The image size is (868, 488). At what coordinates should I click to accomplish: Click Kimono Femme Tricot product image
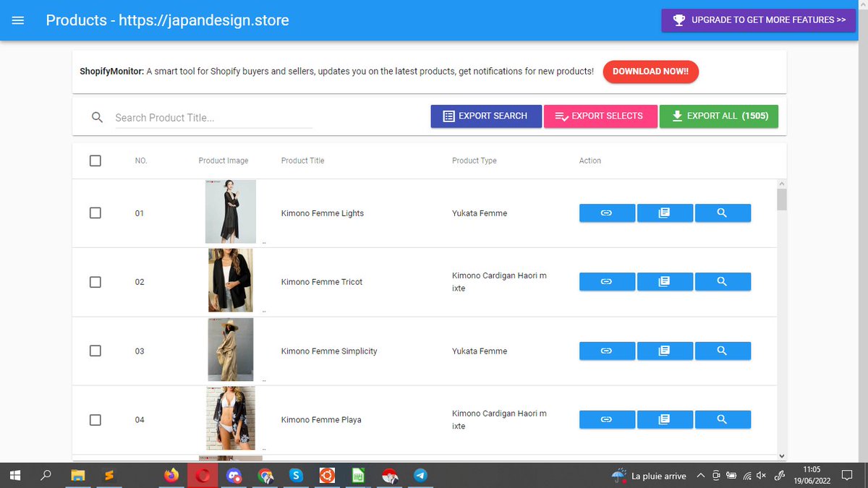(x=231, y=281)
